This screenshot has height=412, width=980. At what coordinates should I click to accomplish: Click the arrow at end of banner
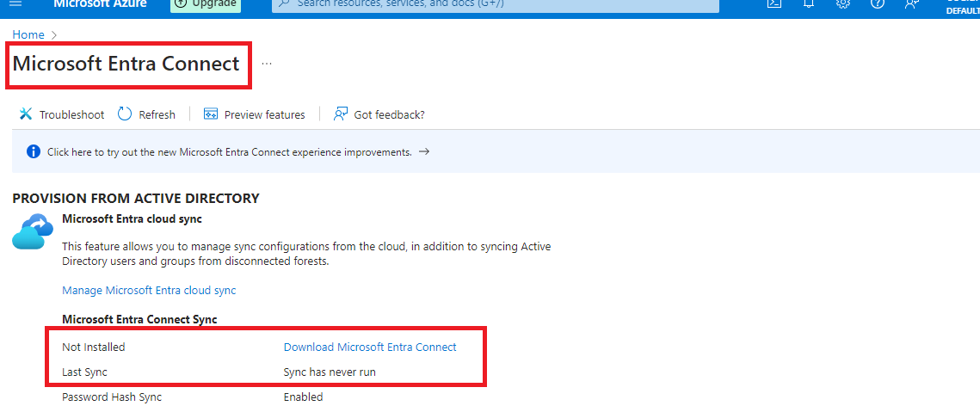click(424, 151)
